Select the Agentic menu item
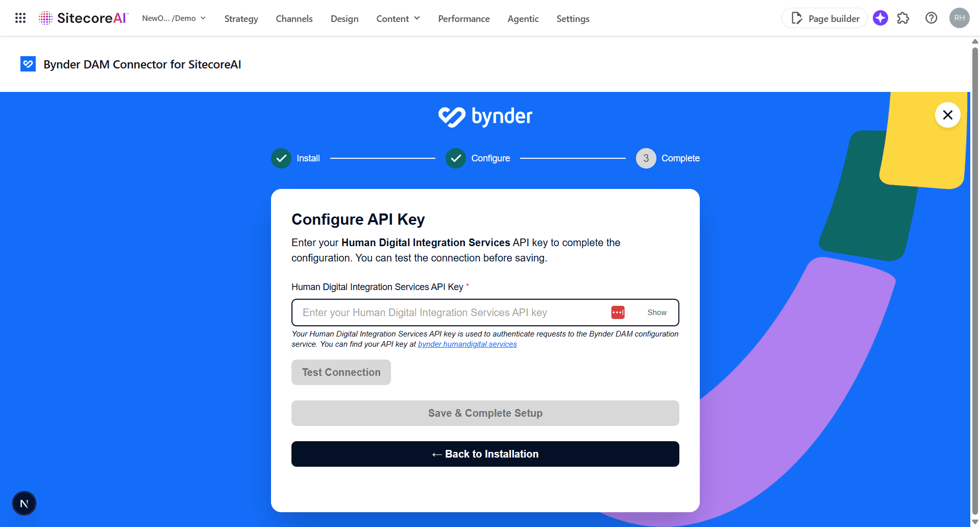 (523, 18)
